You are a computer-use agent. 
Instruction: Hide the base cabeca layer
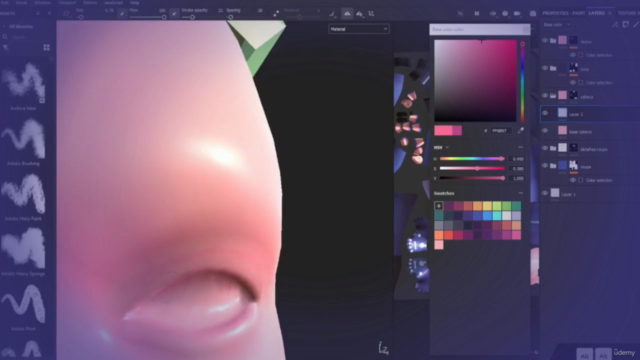pyautogui.click(x=545, y=131)
